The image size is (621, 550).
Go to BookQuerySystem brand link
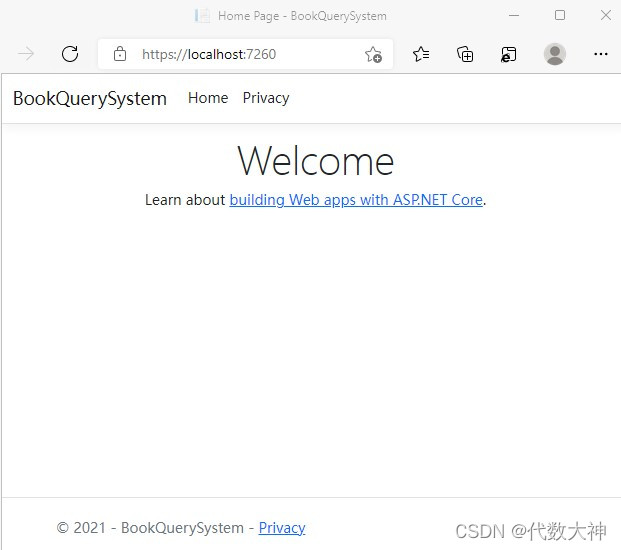(x=90, y=99)
